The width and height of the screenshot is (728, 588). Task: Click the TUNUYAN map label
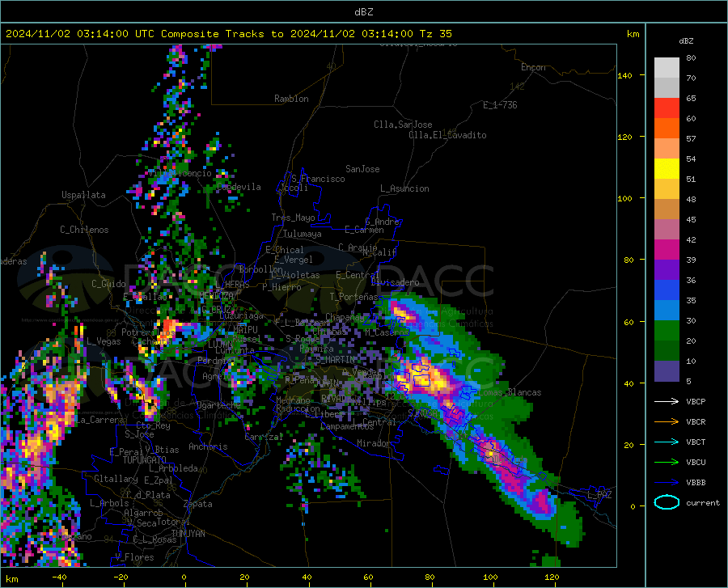click(188, 534)
